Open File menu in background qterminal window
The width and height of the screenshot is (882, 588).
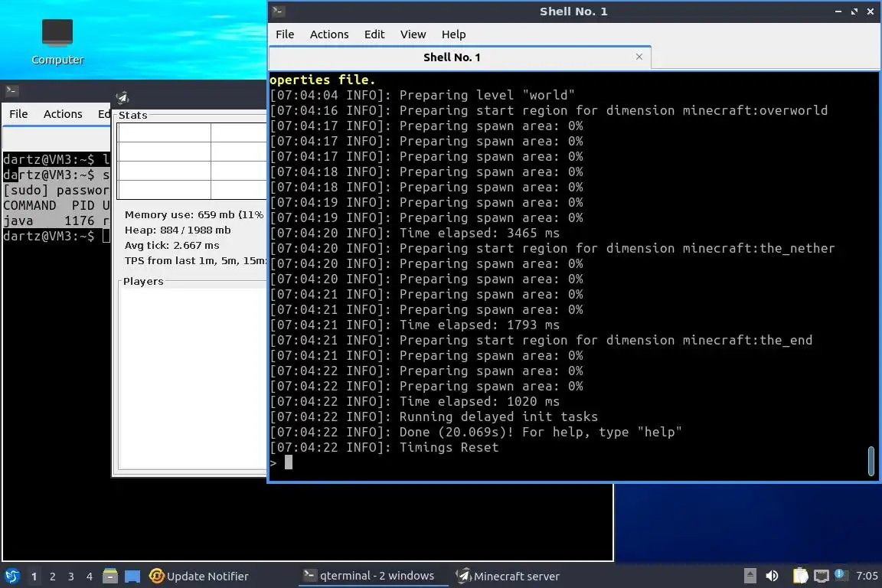pyautogui.click(x=18, y=113)
